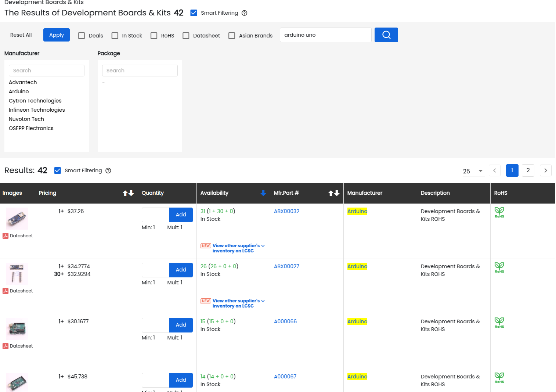Add A000066 to cart
556x392 pixels.
point(181,325)
